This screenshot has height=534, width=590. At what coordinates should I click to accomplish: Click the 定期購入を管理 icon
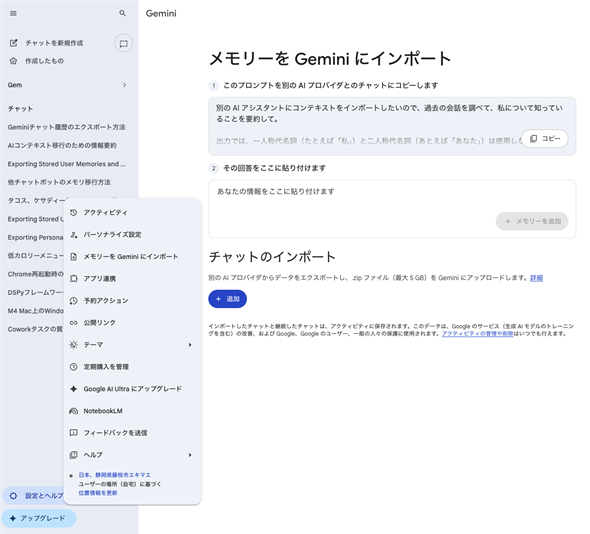pos(74,367)
